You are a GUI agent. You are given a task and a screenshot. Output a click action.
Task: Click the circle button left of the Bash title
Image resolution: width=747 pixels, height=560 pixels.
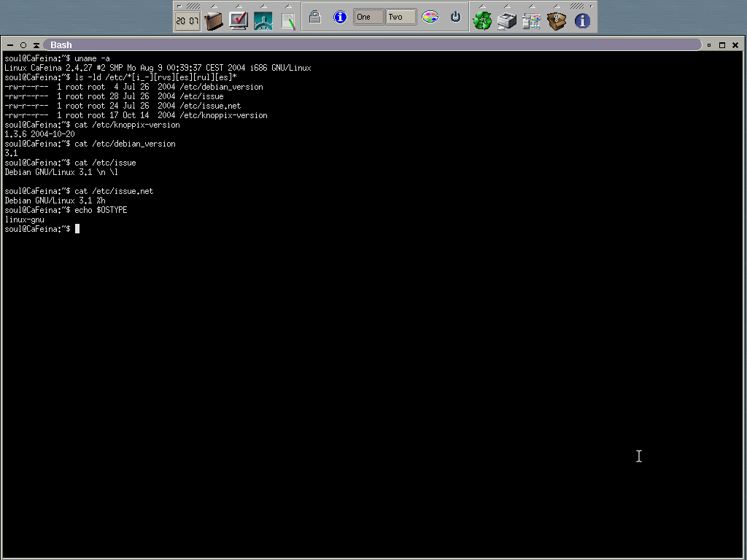coord(23,45)
